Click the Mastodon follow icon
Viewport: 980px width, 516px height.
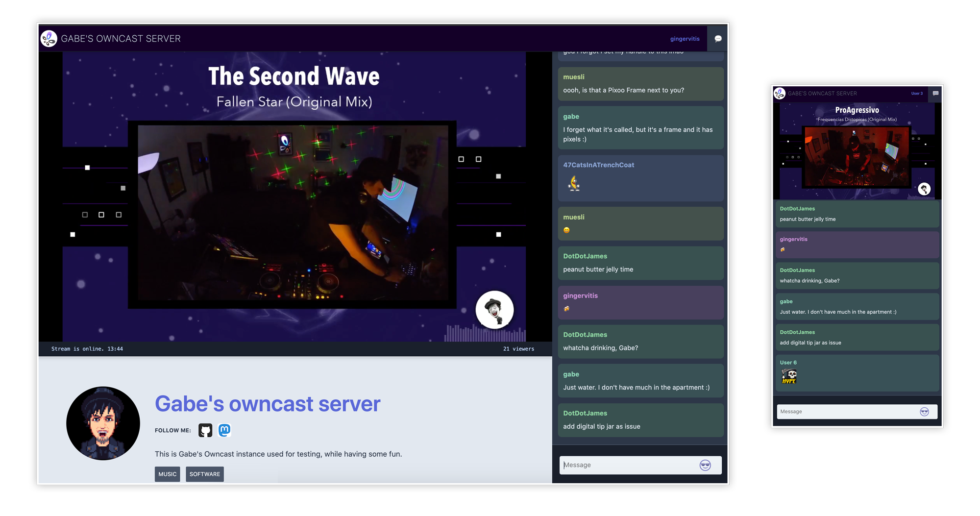[x=225, y=430]
